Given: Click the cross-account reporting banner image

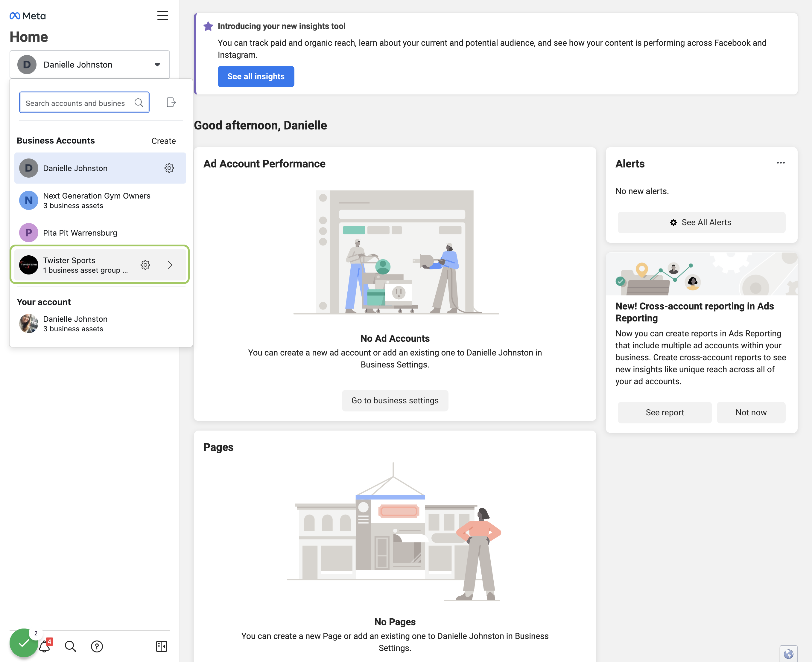Looking at the screenshot, I should coord(701,274).
